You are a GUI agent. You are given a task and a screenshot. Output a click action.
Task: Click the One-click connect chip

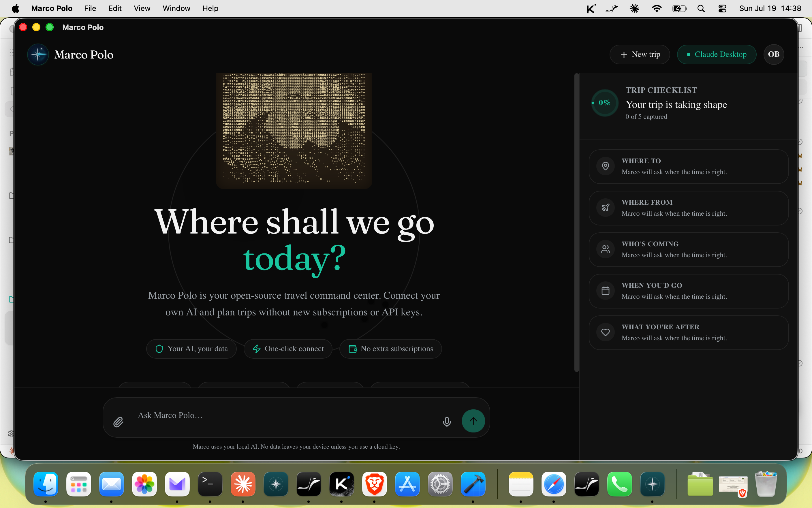pos(288,349)
